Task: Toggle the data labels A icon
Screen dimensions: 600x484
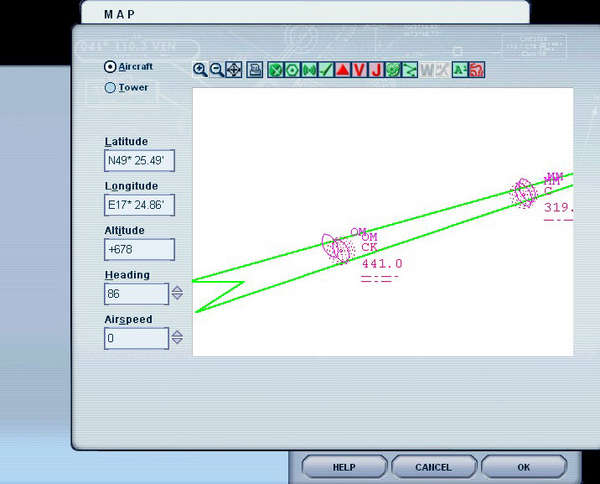Action: [x=460, y=70]
